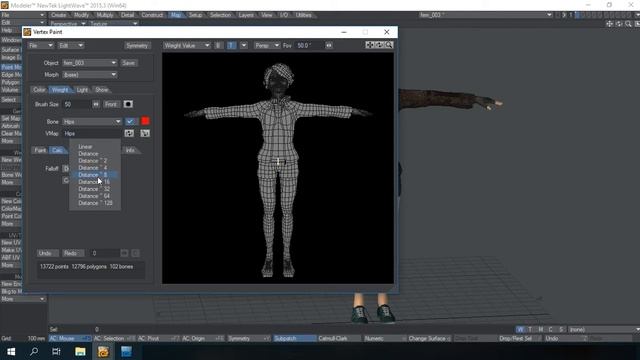Open the Info tab
The width and height of the screenshot is (640, 360).
(130, 150)
